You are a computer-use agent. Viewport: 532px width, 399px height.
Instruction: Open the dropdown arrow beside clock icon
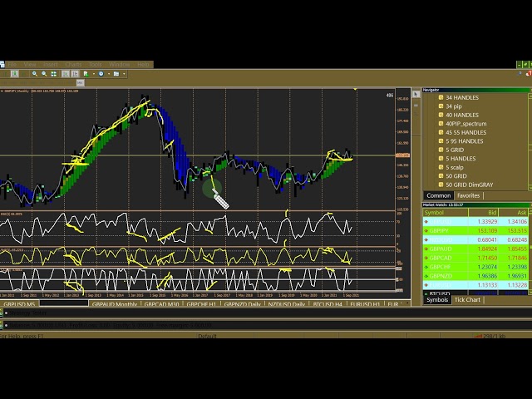[x=109, y=74]
